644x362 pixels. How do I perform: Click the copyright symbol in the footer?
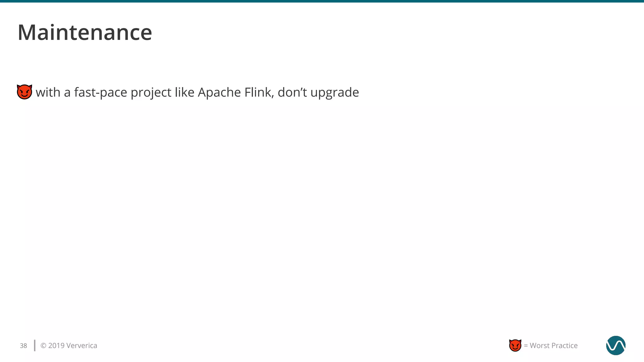pyautogui.click(x=43, y=346)
